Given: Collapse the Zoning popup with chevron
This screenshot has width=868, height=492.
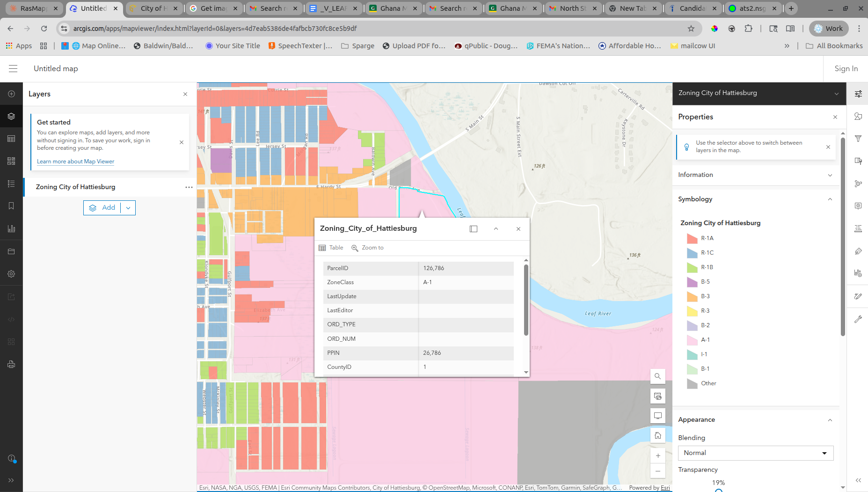Looking at the screenshot, I should click(x=496, y=229).
